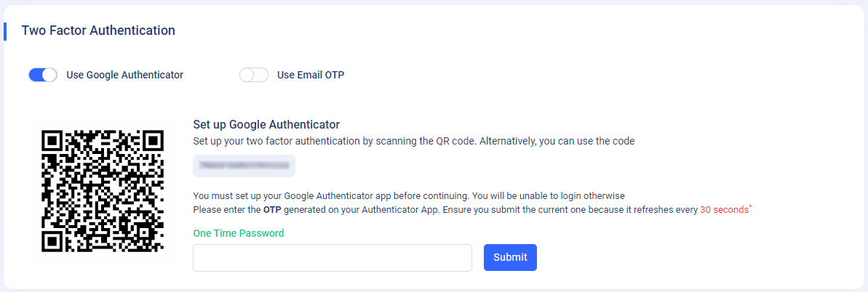
Task: Click the QR code's top-left finder square
Action: tap(52, 139)
